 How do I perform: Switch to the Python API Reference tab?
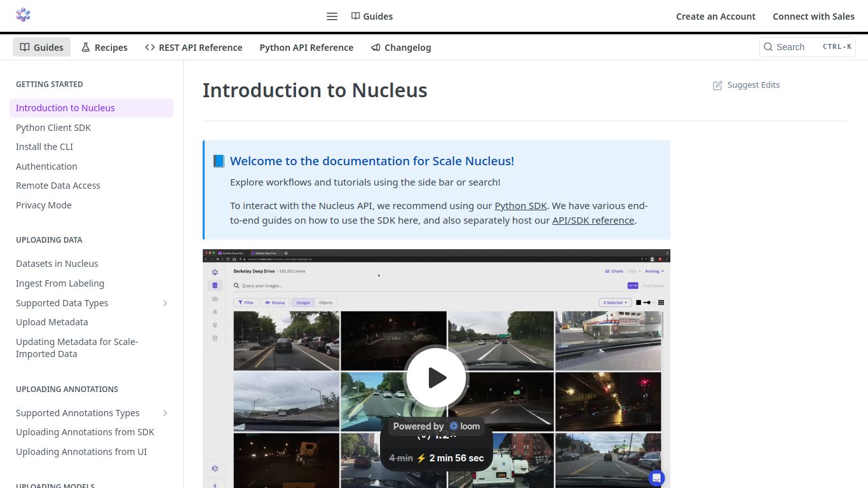306,47
